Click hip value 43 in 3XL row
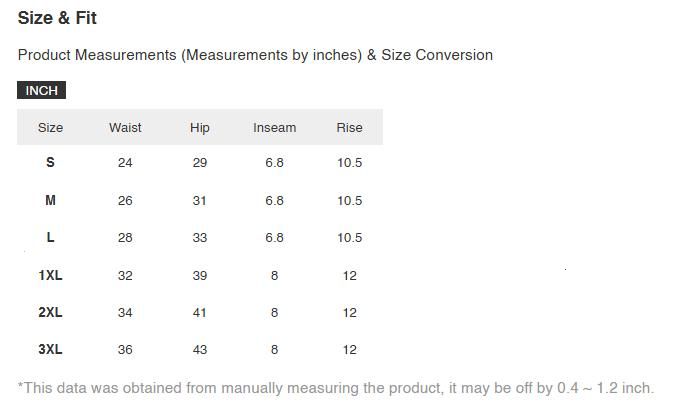This screenshot has height=409, width=673. [200, 350]
